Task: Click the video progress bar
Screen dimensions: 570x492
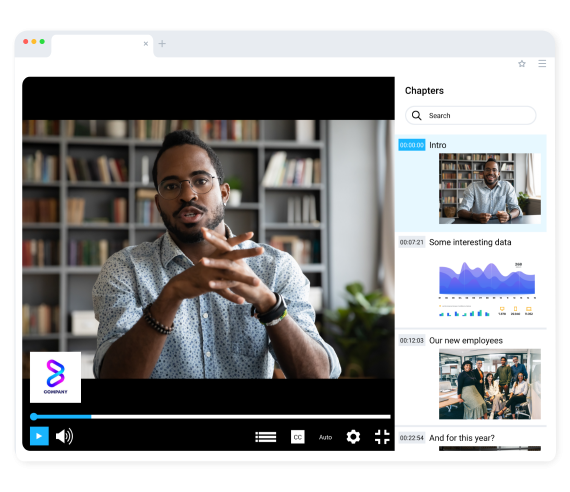Action: (211, 416)
